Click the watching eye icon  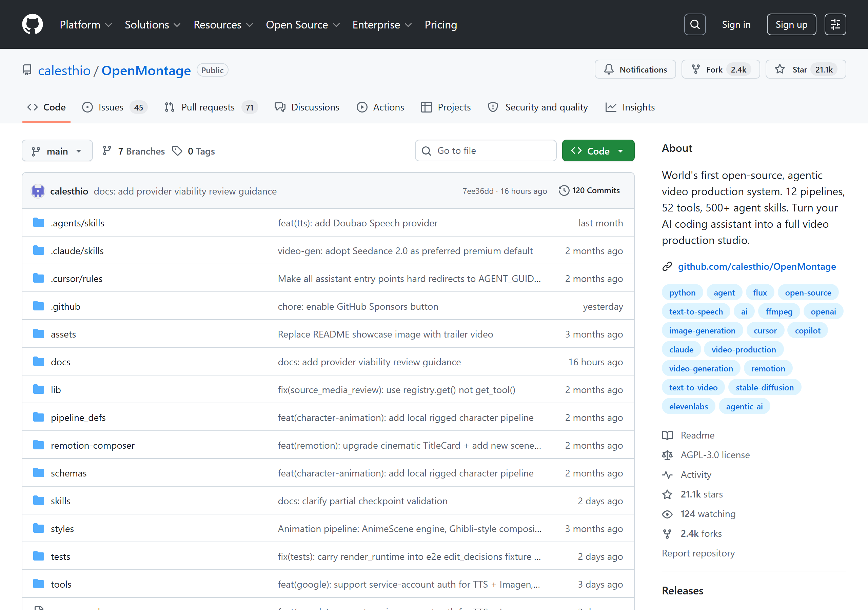pos(667,514)
